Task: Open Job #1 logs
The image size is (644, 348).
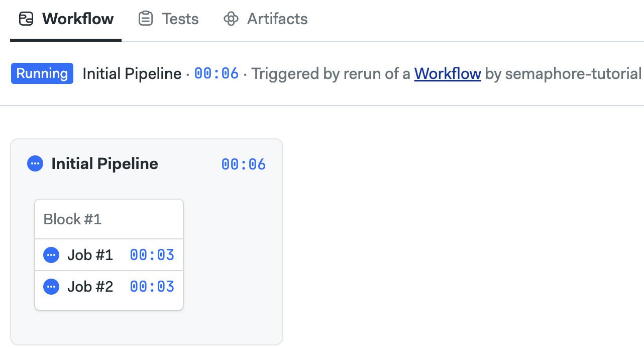Action: 109,255
